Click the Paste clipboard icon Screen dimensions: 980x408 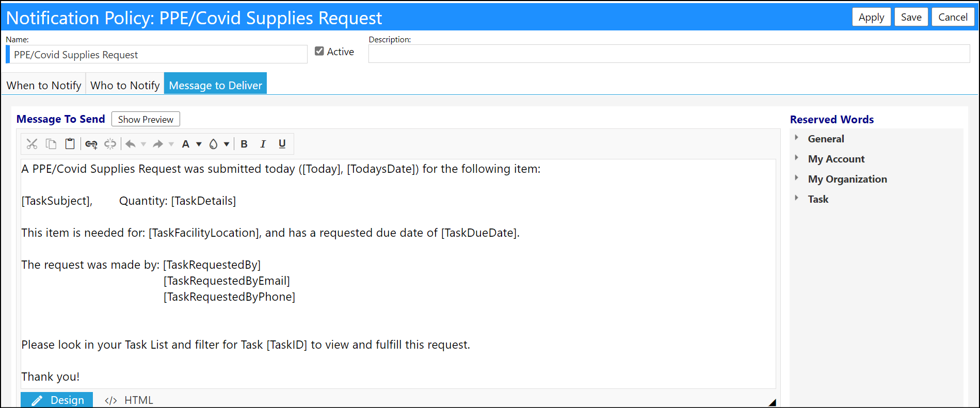point(70,144)
